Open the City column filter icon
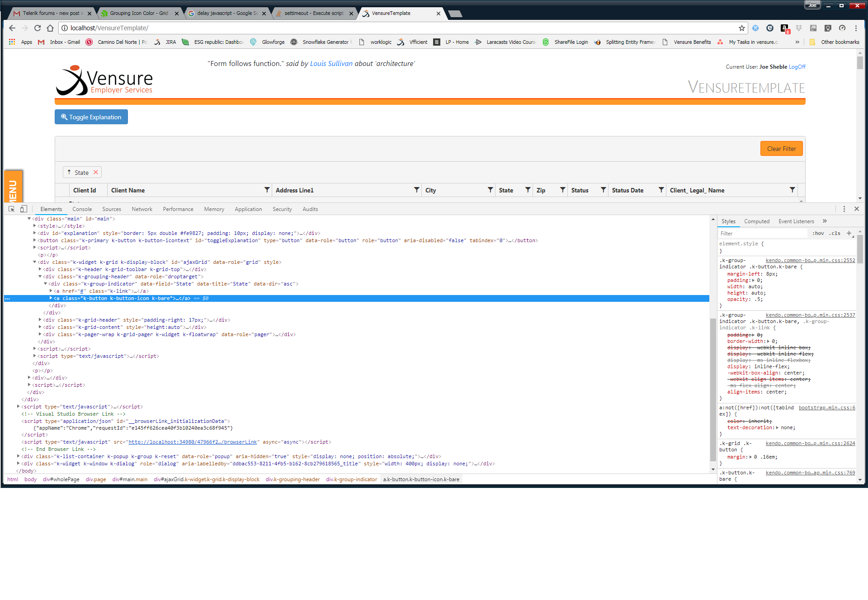868x600 pixels. (490, 190)
